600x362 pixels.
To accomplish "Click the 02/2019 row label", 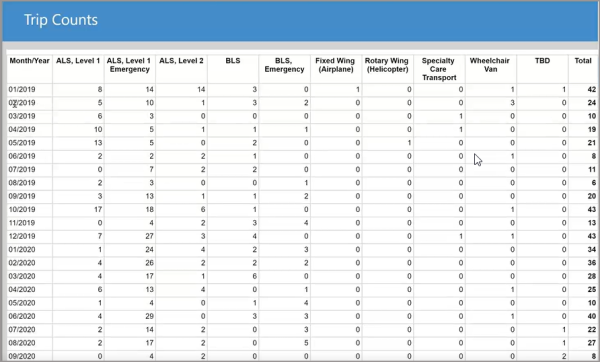I will (x=22, y=103).
